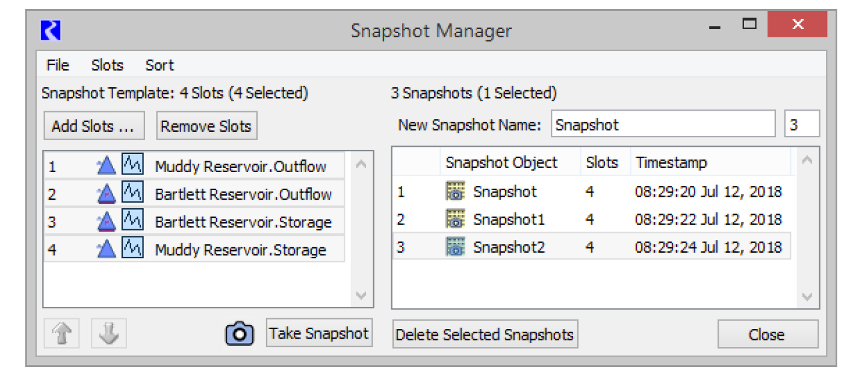Click the move slot down arrow
This screenshot has height=376, width=868.
(x=109, y=334)
